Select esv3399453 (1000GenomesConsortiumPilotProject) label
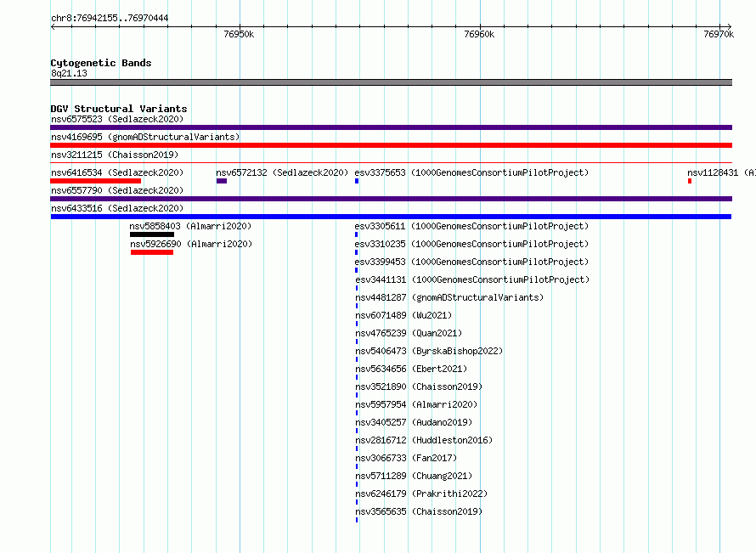756x553 pixels. click(x=471, y=262)
